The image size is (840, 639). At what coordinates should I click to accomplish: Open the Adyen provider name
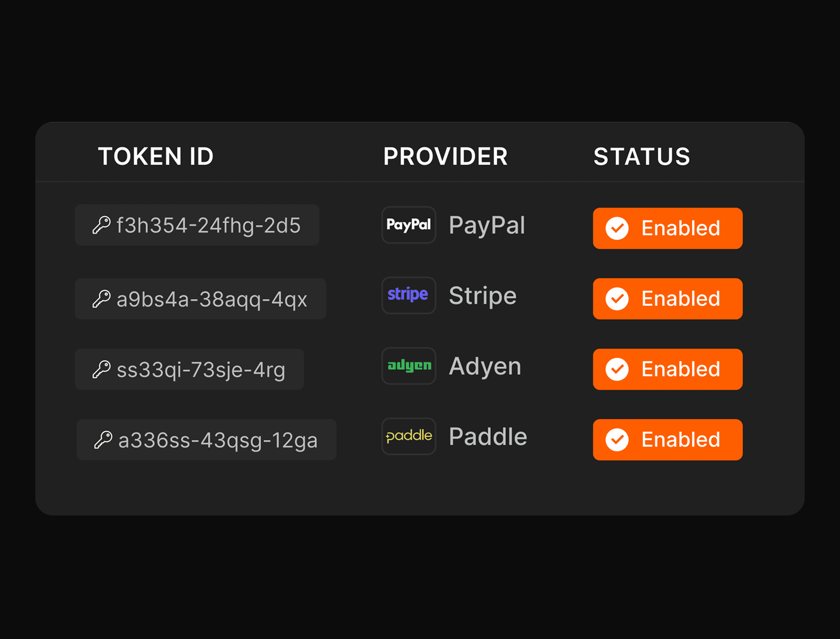485,366
